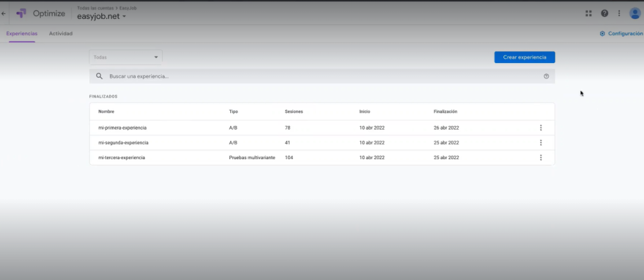Click A/B type cell of mi-segunda-experiencia
The height and width of the screenshot is (280, 644).
[233, 143]
